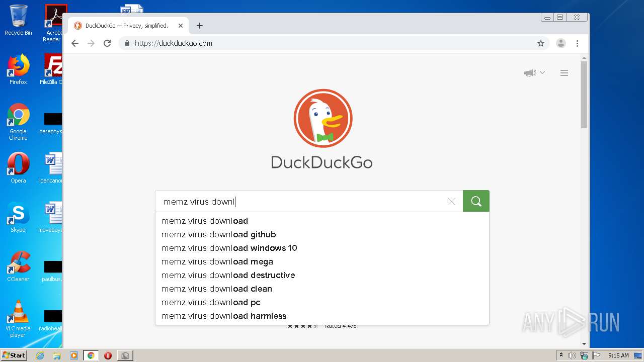Viewport: 644px width, 362px height.
Task: Click the DuckDuckGo duck logo
Action: click(x=323, y=118)
